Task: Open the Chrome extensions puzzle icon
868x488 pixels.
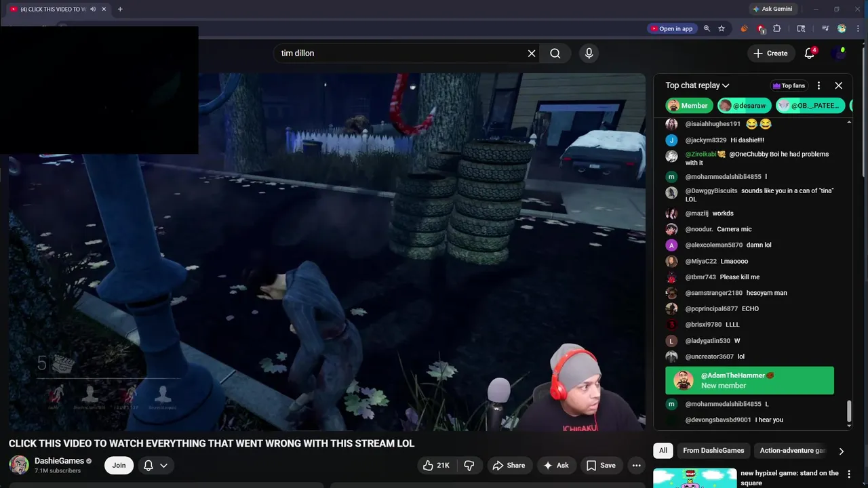Action: [777, 28]
